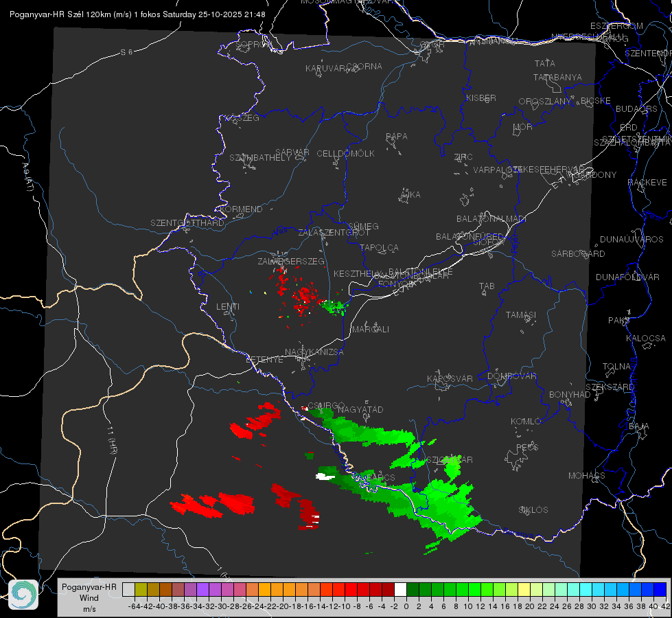The width and height of the screenshot is (672, 618).
Task: Select the AJKA town label
Action: [410, 195]
